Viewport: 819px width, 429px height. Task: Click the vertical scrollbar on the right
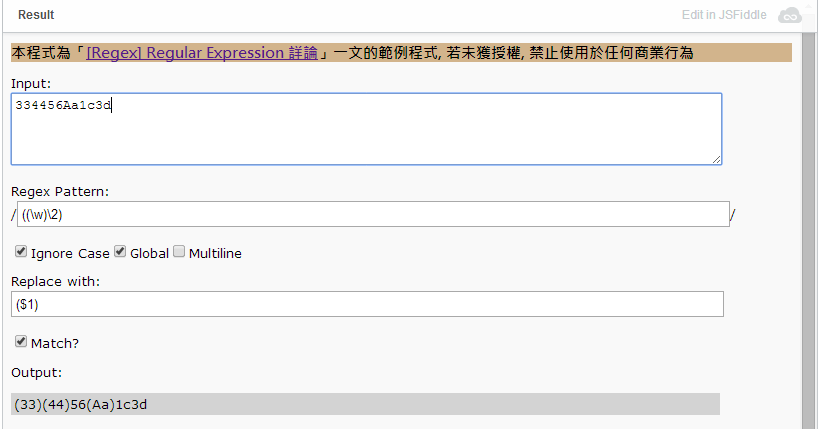[809, 230]
